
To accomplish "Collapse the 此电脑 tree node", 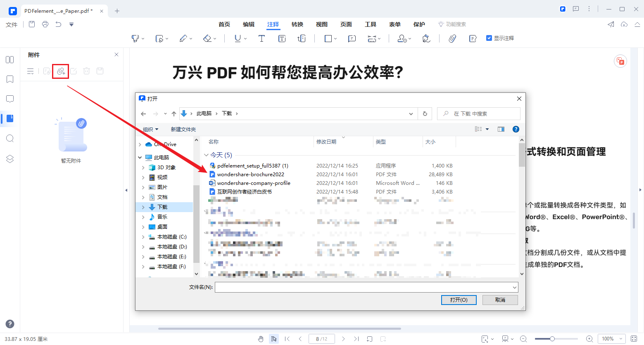I will pos(140,157).
